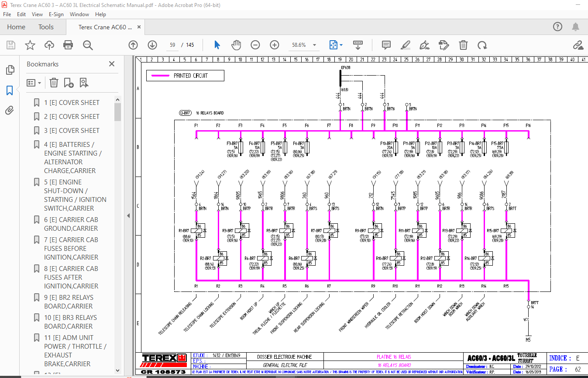Activate the Hand pan tool

tap(236, 45)
